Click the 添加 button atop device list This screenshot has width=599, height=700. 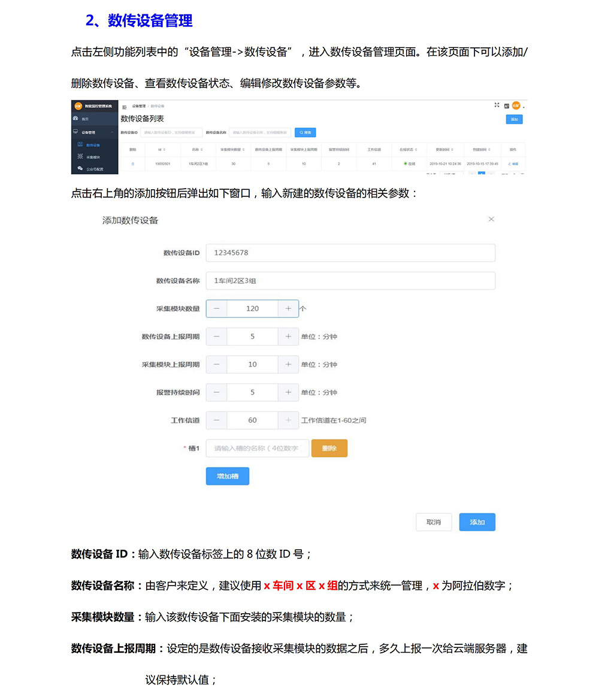tap(514, 119)
